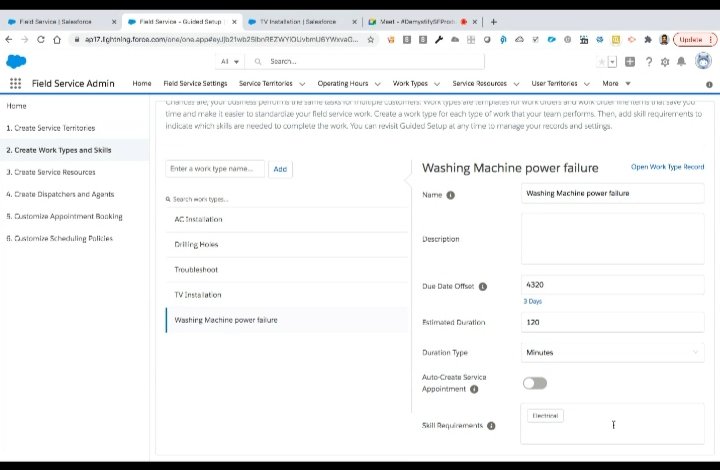Click the Electrical skill pill

545,416
